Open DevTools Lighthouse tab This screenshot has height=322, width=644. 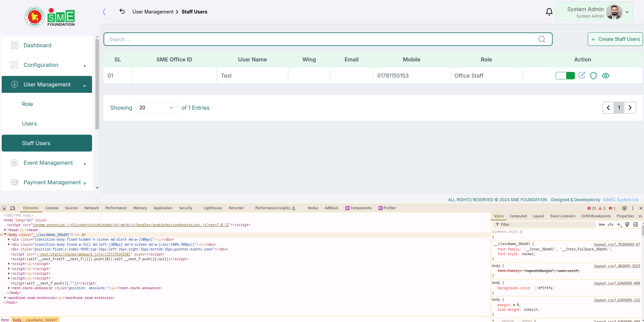(213, 208)
